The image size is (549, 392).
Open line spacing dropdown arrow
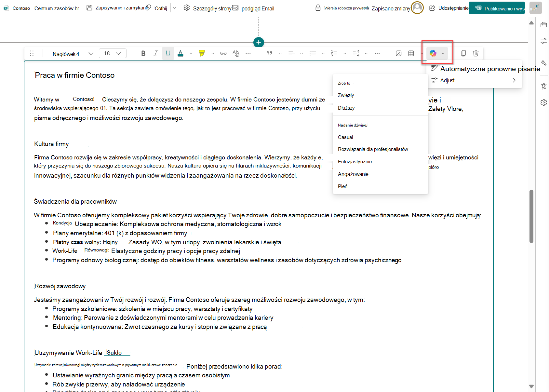(x=366, y=53)
